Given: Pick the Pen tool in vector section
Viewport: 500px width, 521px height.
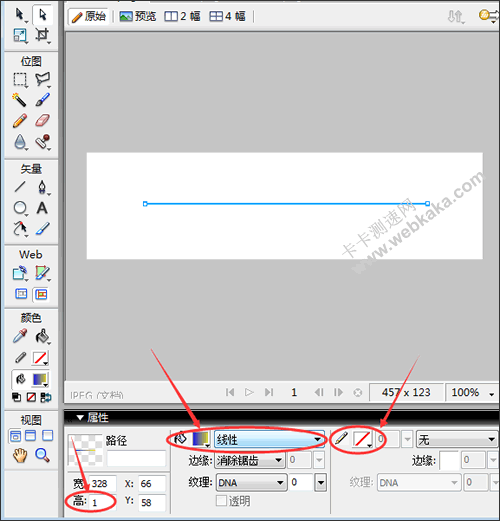Looking at the screenshot, I should [x=42, y=187].
